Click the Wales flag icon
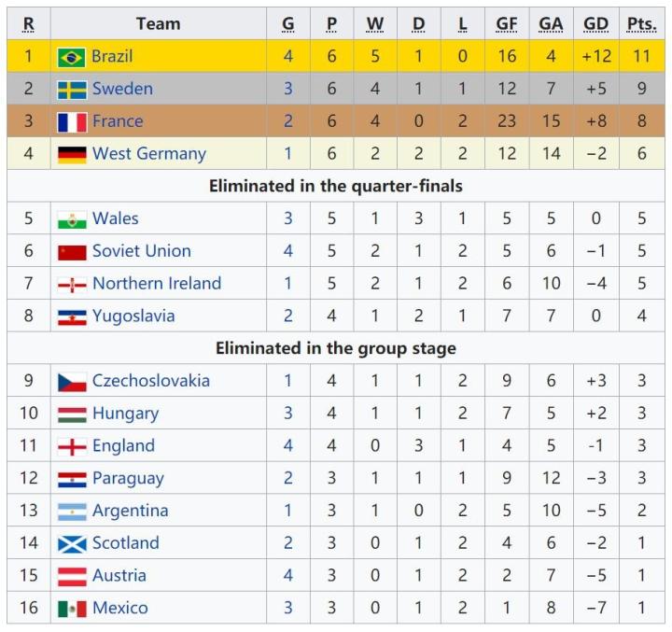The height and width of the screenshot is (632, 672). tap(71, 219)
